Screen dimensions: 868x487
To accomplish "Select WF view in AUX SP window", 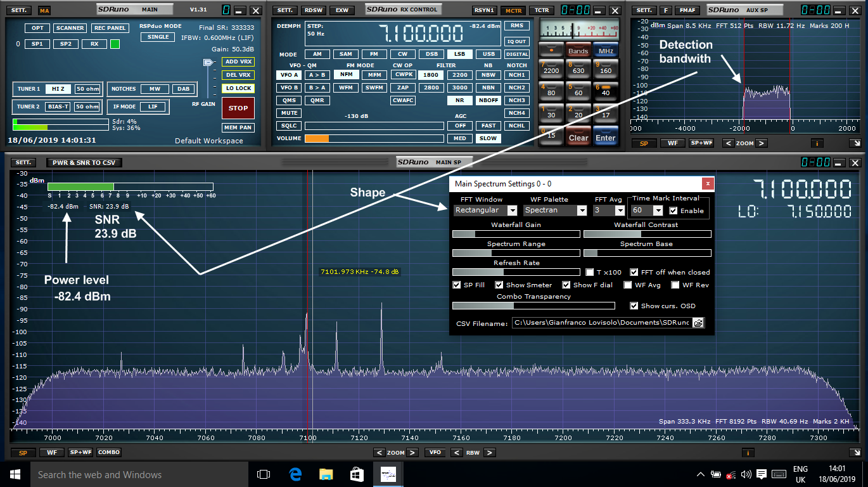I will (673, 143).
